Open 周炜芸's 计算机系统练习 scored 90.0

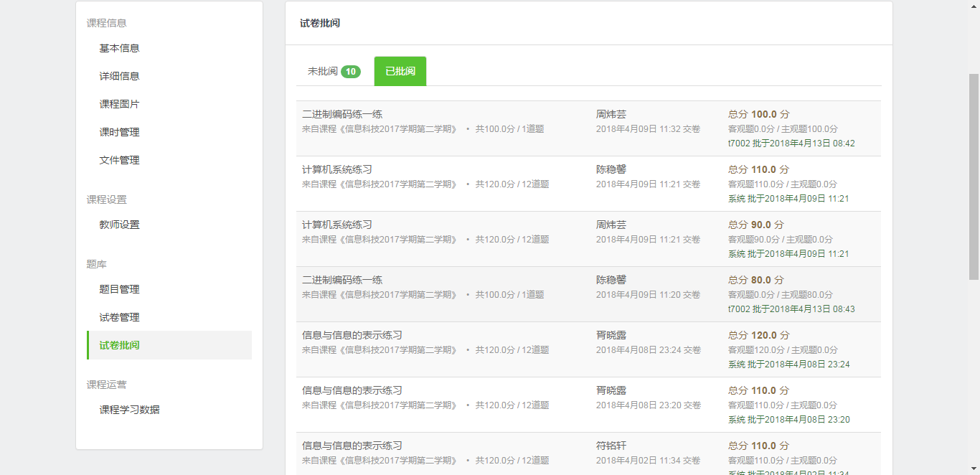(x=337, y=225)
